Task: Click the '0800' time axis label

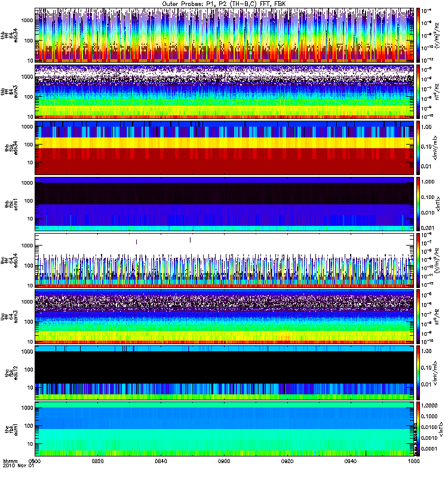Action: pos(35,461)
